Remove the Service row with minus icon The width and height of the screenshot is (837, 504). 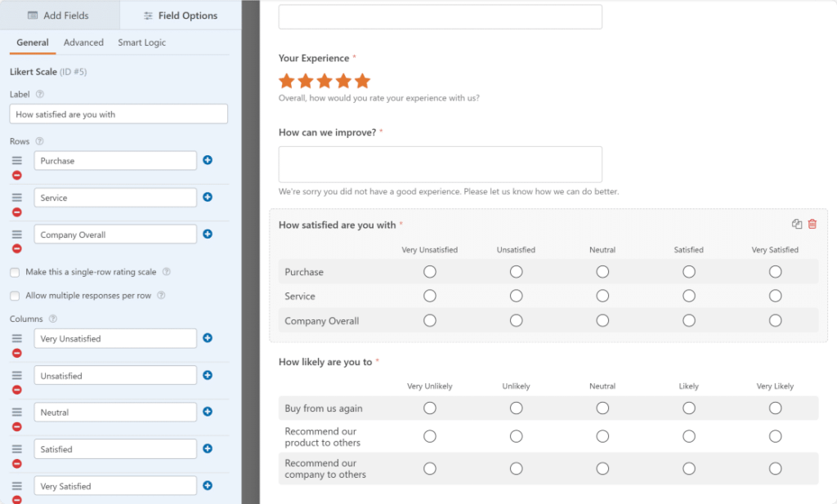point(16,212)
